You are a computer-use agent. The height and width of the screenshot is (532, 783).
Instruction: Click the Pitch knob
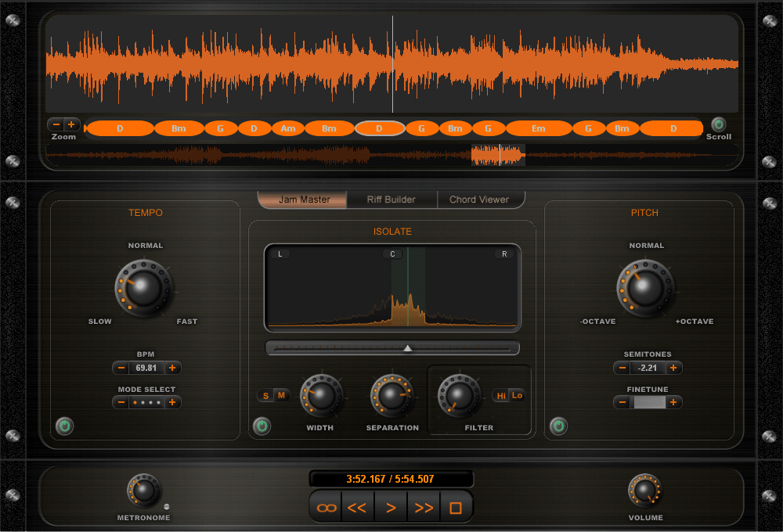coord(645,288)
